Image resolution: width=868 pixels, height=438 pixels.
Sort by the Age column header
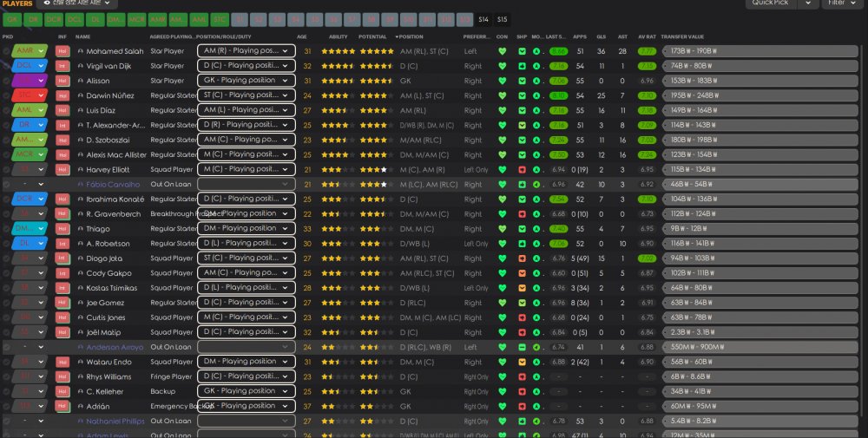302,36
